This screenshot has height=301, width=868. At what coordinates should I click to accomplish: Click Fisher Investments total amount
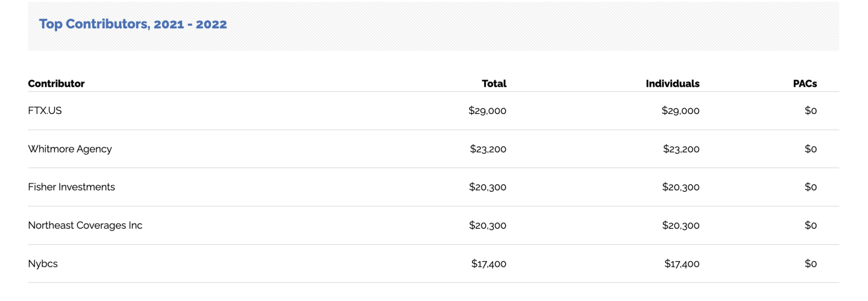tap(487, 187)
